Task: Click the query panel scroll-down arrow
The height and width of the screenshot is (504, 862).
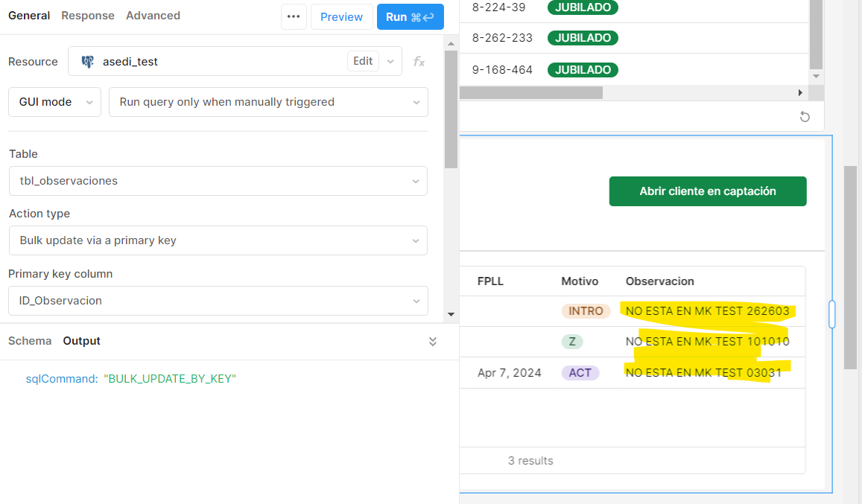Action: [x=451, y=314]
